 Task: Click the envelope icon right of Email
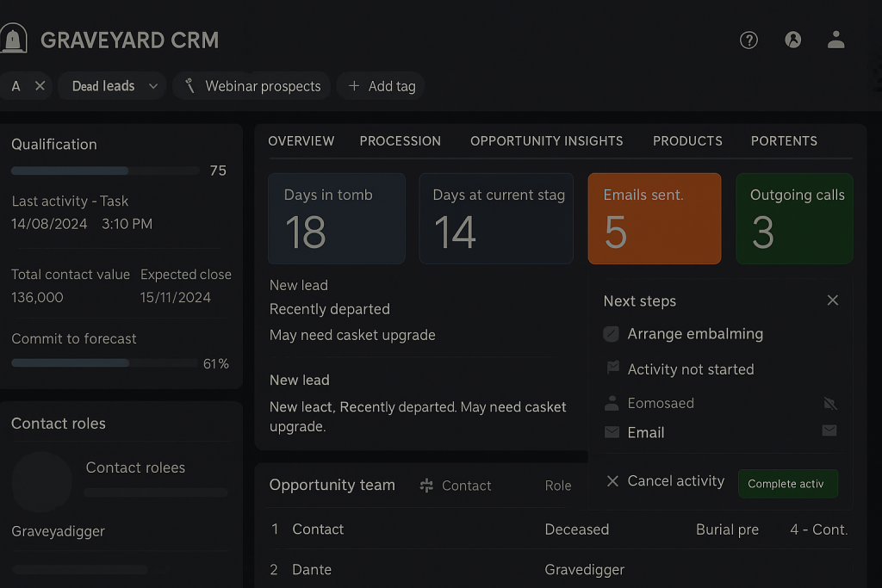(x=829, y=430)
